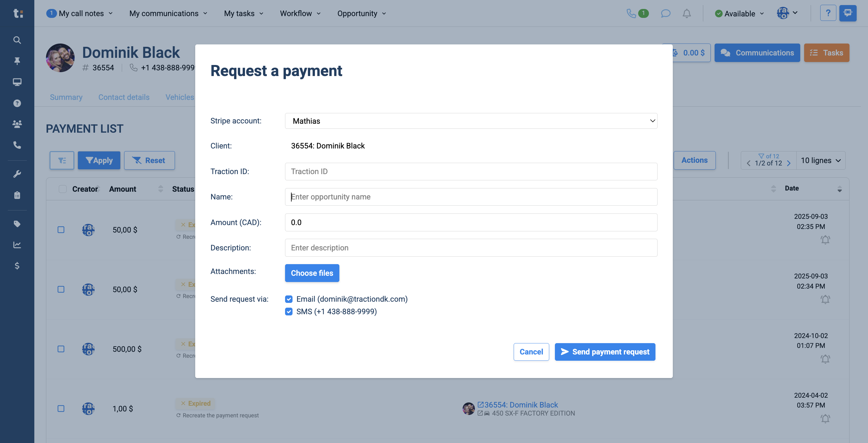Select the pin icon in the sidebar
This screenshot has width=868, height=443.
click(x=17, y=61)
